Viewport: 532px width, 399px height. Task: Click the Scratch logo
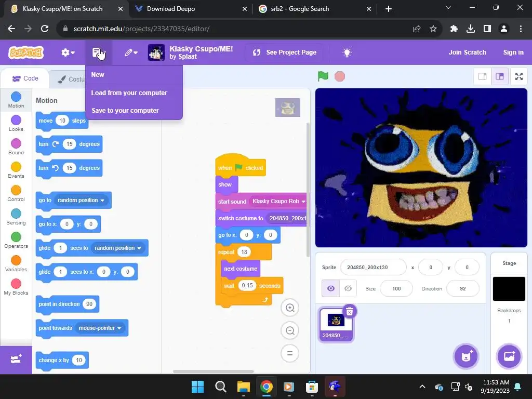(x=26, y=52)
